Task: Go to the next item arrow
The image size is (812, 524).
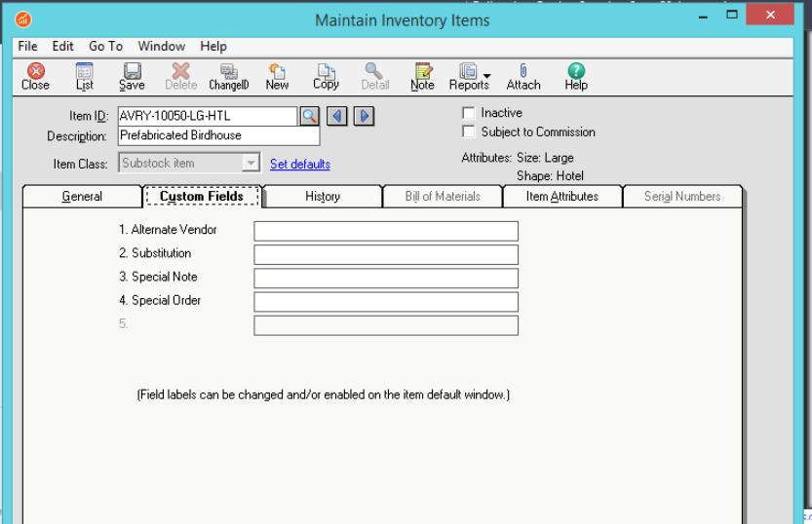Action: (364, 116)
